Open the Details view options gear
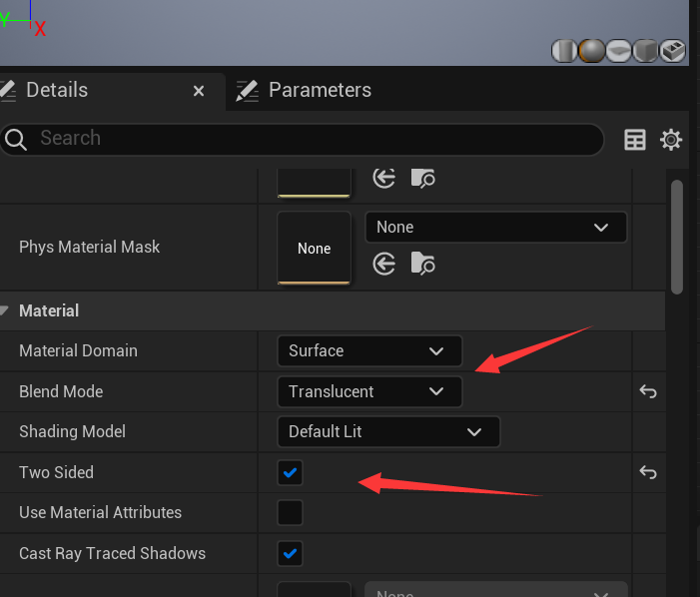The image size is (700, 597). coord(671,140)
